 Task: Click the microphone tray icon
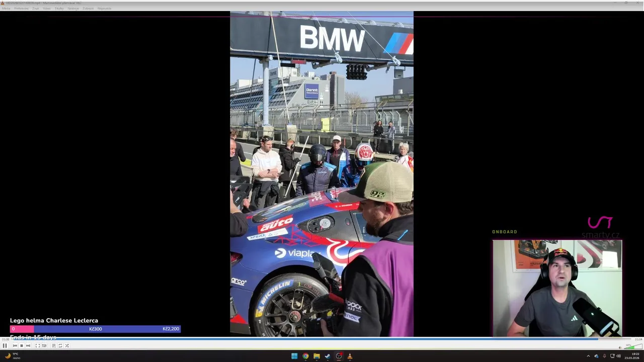[604, 356]
